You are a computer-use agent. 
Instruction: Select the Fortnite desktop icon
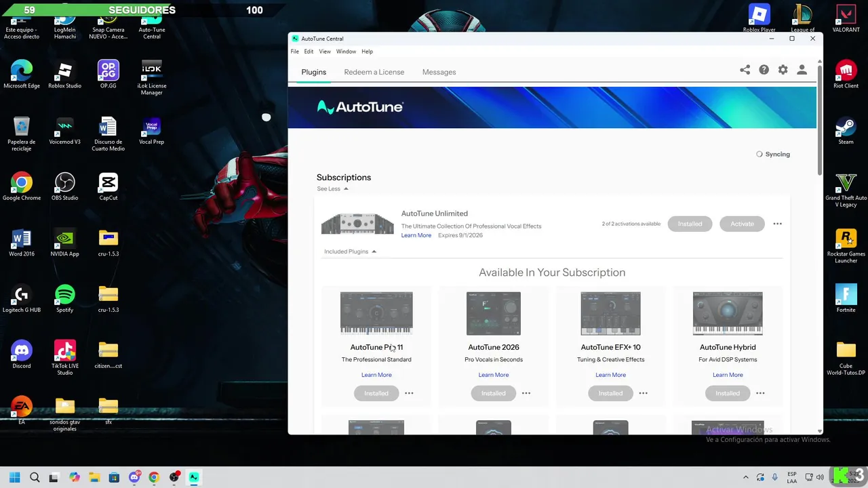[x=846, y=299]
